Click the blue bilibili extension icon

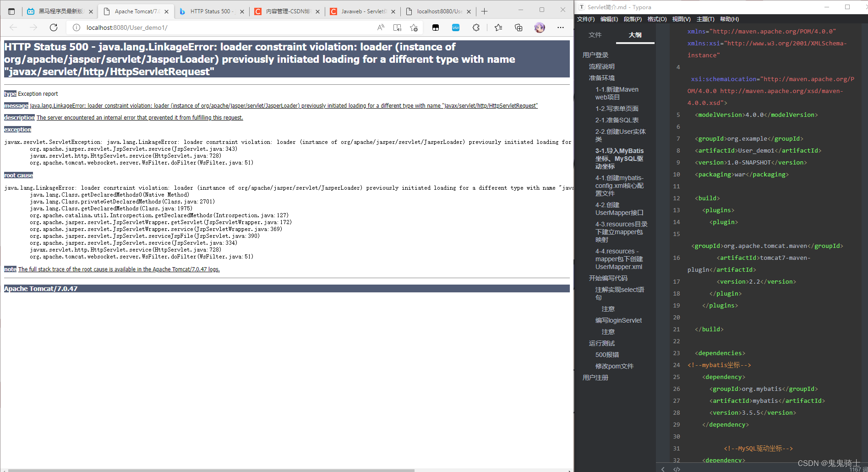coord(456,27)
